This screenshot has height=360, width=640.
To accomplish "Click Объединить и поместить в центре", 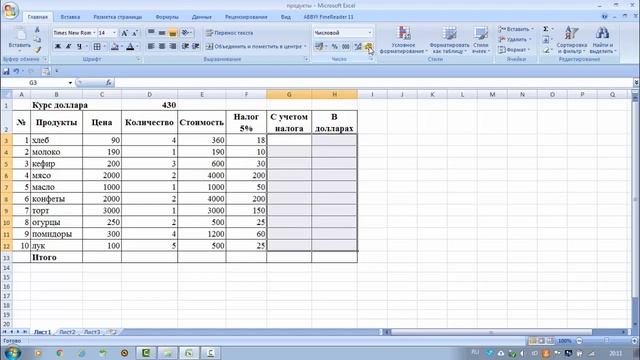I will tap(253, 47).
